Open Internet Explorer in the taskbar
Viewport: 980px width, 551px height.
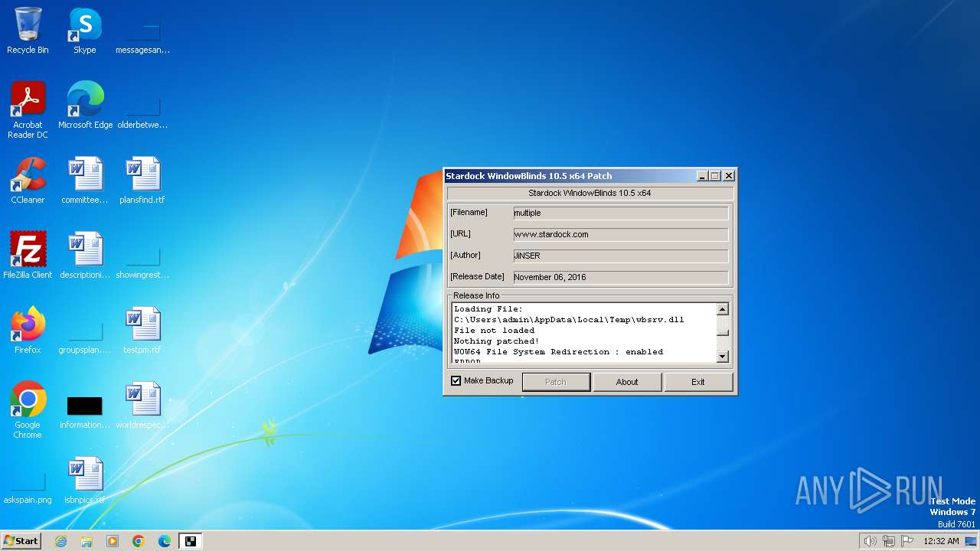60,541
